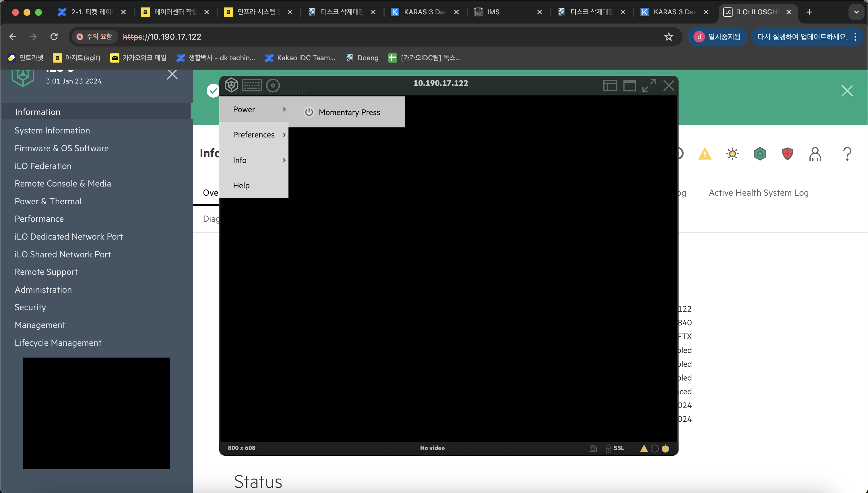The image size is (868, 493).
Task: Switch console to docked layout view
Action: 610,86
